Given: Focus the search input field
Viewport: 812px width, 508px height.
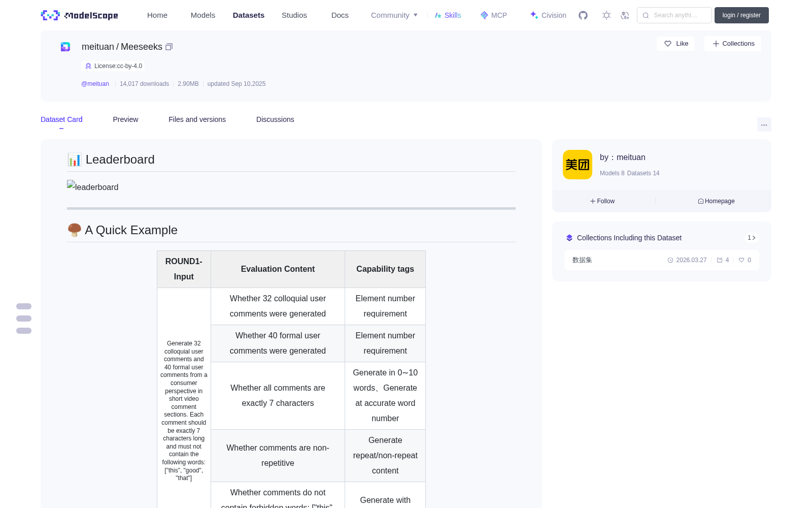Looking at the screenshot, I should pyautogui.click(x=674, y=15).
